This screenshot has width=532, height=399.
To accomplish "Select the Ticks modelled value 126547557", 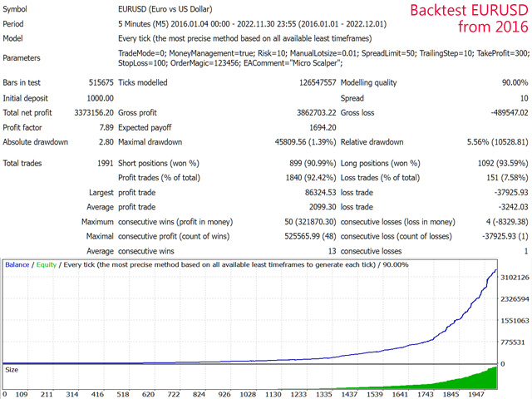I will pos(318,83).
